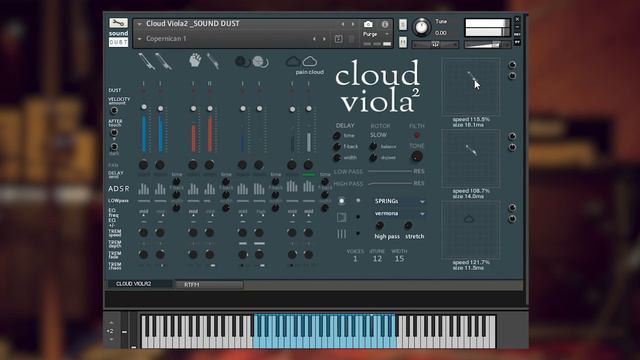
Task: Select the second bow articulation icon
Action: (163, 61)
